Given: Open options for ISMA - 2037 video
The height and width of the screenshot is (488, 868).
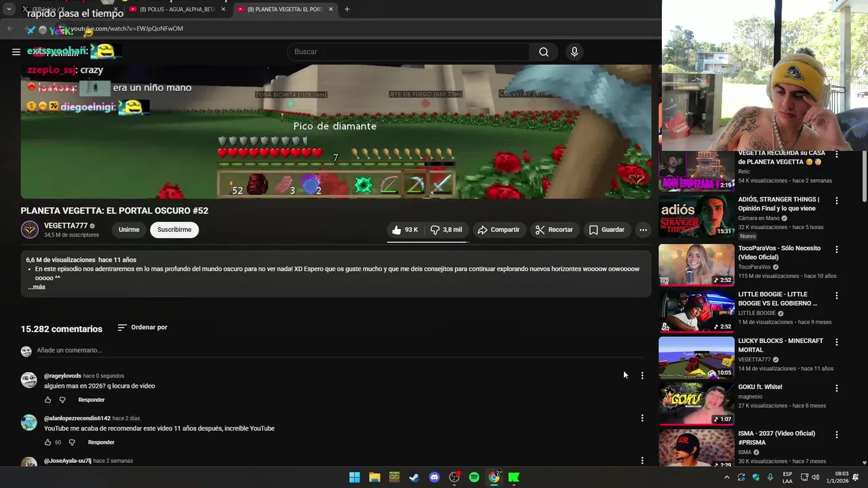Looking at the screenshot, I should click(x=837, y=434).
